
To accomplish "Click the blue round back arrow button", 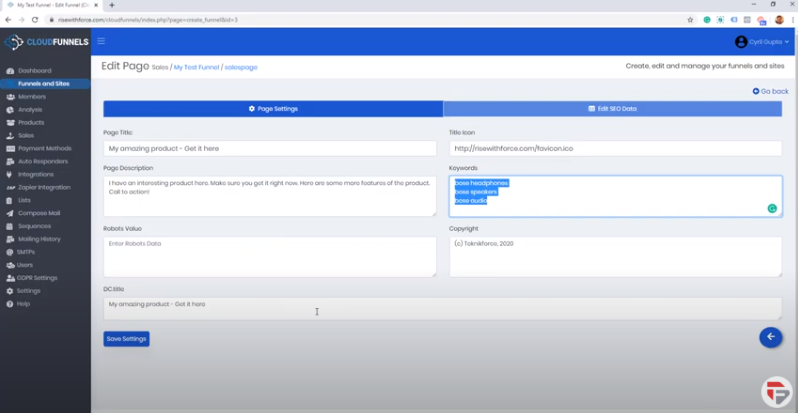I will [x=770, y=337].
